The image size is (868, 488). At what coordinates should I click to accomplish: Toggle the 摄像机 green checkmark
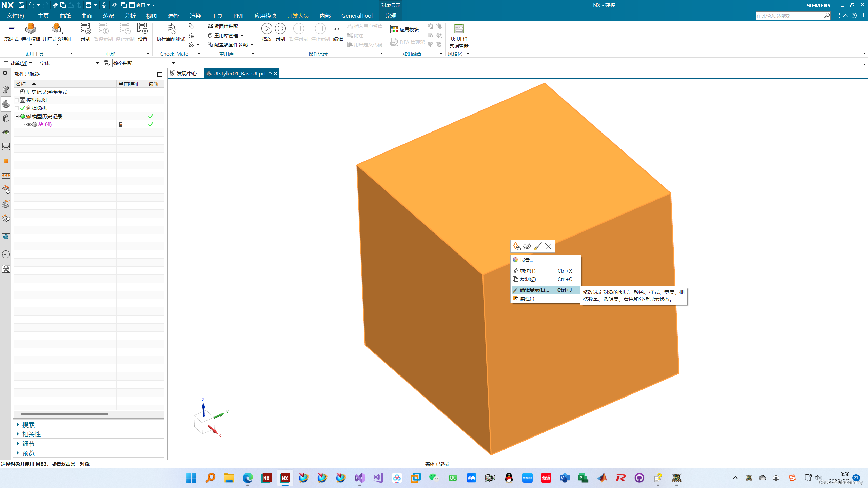[23, 108]
